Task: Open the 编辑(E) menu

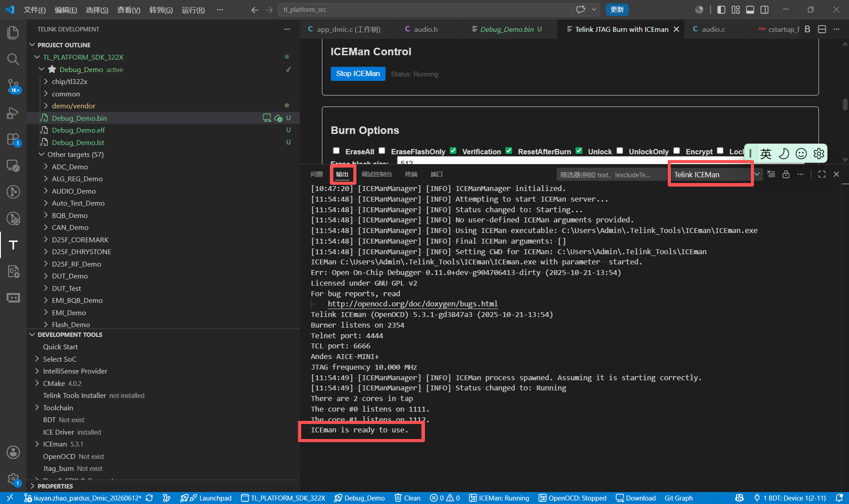Action: coord(66,10)
